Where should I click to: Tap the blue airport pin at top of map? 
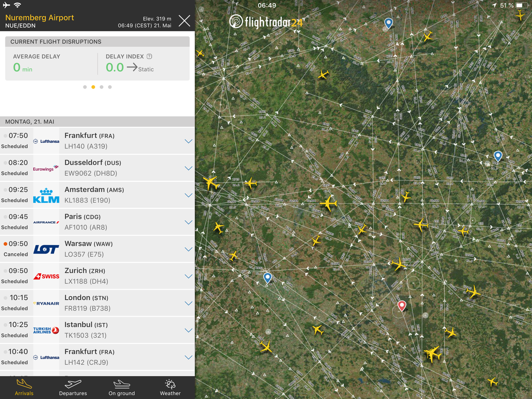[x=388, y=23]
